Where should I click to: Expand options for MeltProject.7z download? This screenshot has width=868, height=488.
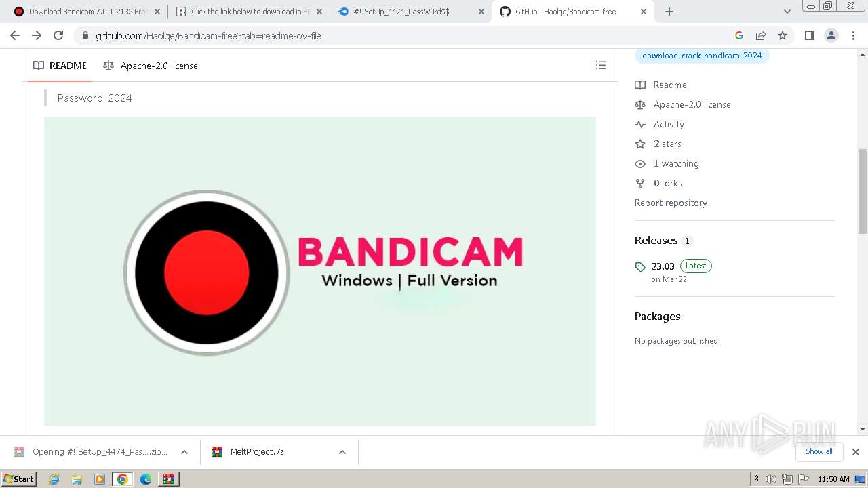coord(342,452)
